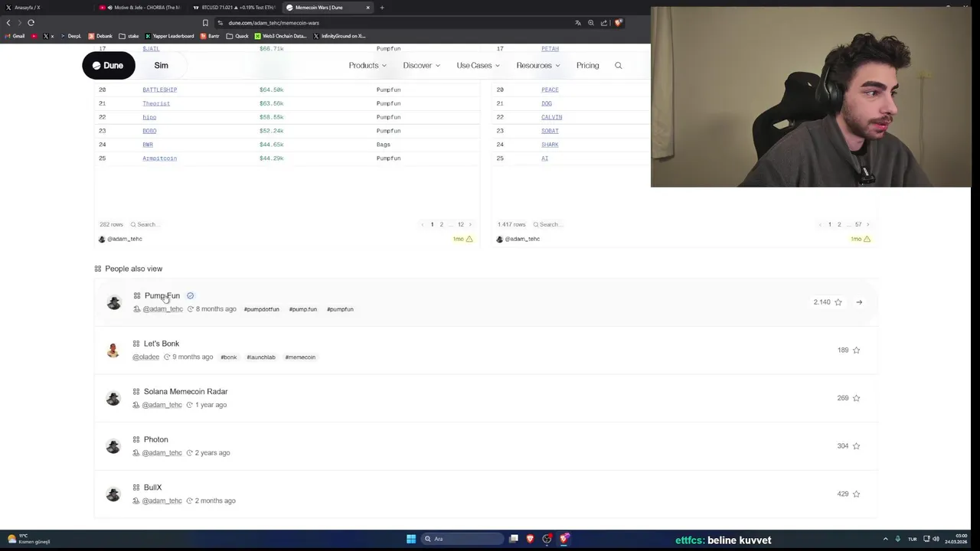This screenshot has height=551, width=980.
Task: Expand the Discover menu
Action: (x=421, y=66)
